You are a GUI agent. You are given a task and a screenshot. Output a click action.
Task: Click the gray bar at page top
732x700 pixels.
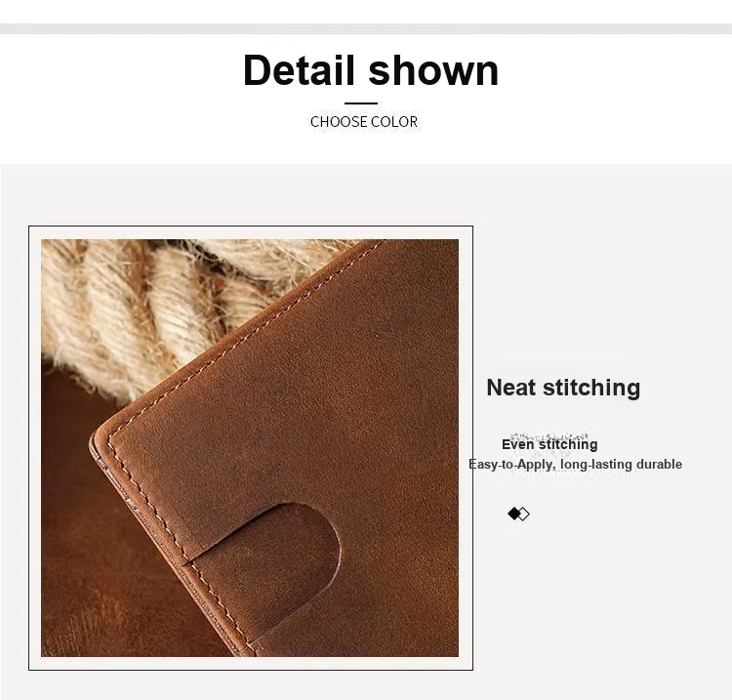[366, 28]
